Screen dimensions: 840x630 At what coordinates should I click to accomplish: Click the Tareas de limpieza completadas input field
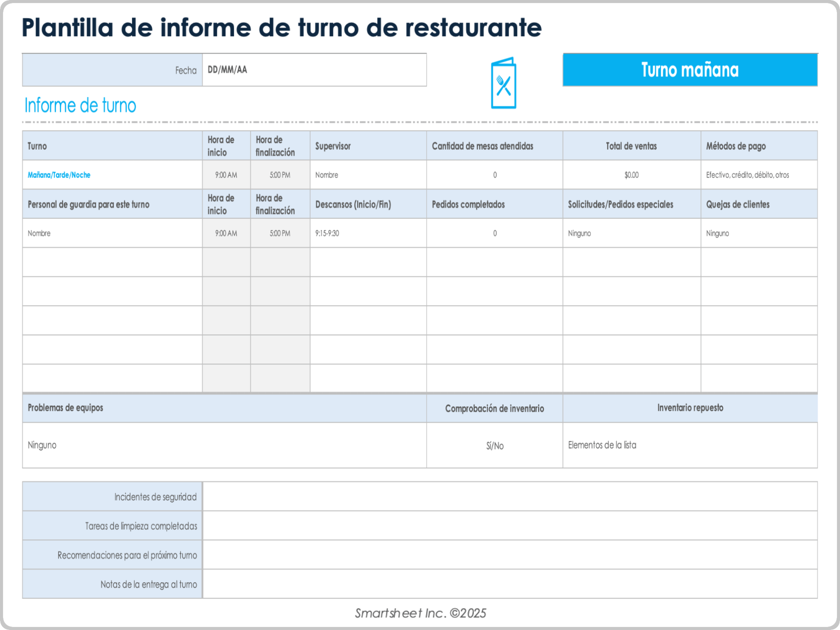(x=510, y=525)
